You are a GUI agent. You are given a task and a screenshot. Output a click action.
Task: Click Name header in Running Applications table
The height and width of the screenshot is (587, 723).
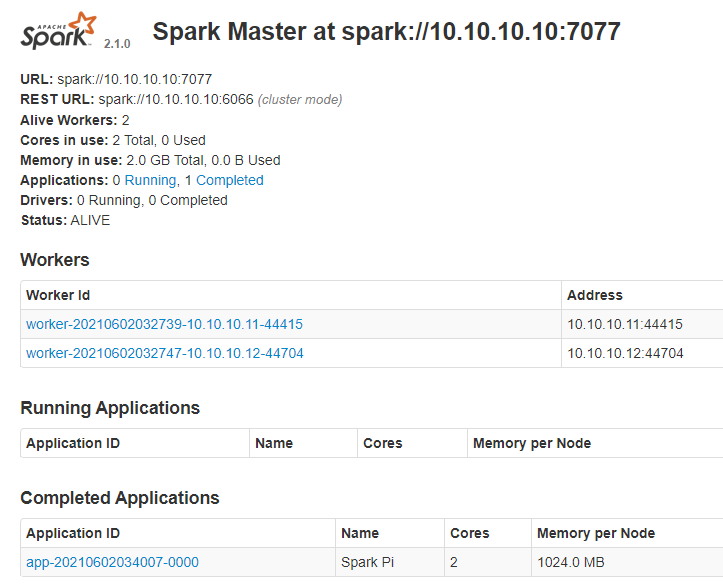coord(274,443)
